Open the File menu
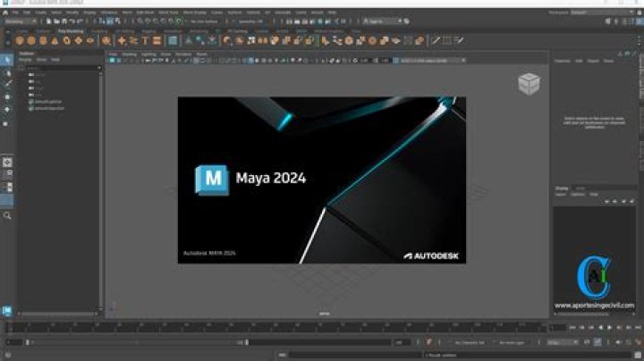Image resolution: width=644 pixels, height=361 pixels. click(x=15, y=13)
